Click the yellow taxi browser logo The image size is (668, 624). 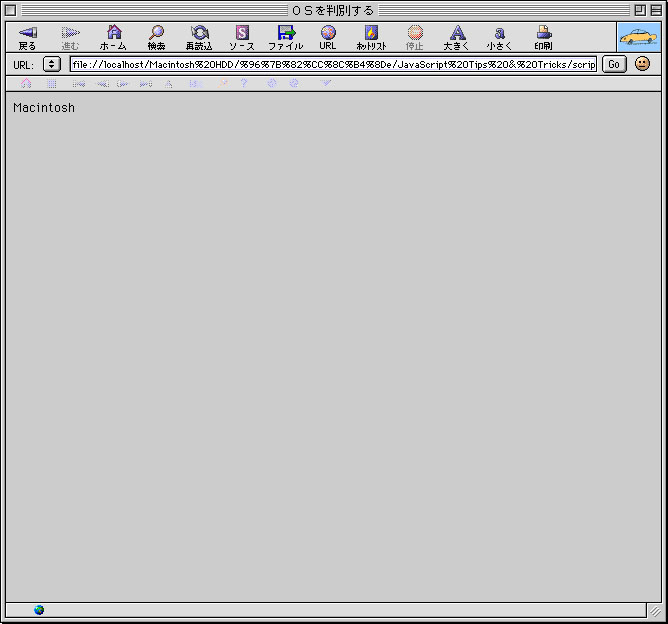639,37
